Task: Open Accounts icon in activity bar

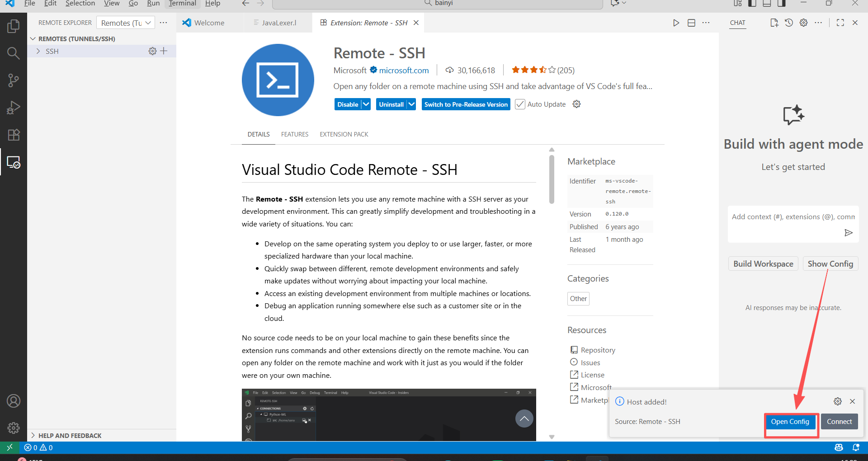Action: click(14, 401)
